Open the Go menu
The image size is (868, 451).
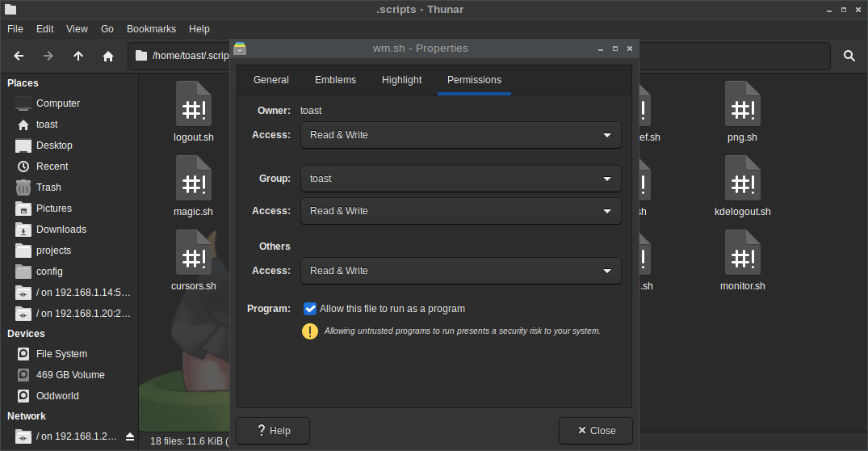(x=107, y=29)
